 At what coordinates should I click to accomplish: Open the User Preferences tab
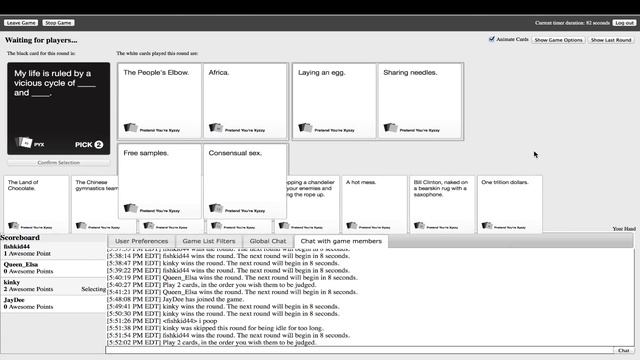coord(141,241)
